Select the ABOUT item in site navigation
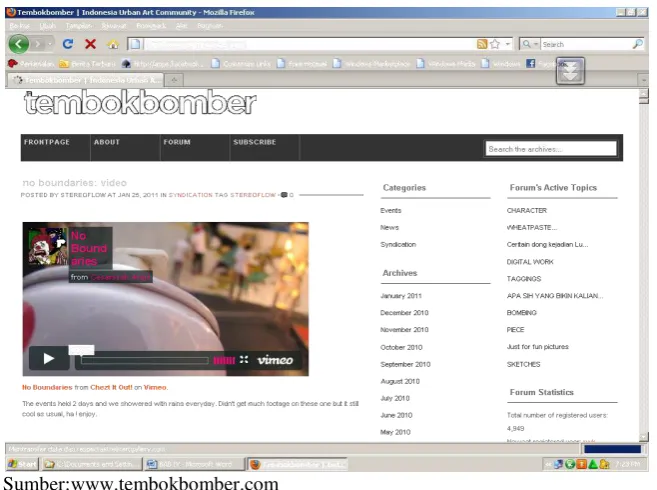 [x=107, y=142]
